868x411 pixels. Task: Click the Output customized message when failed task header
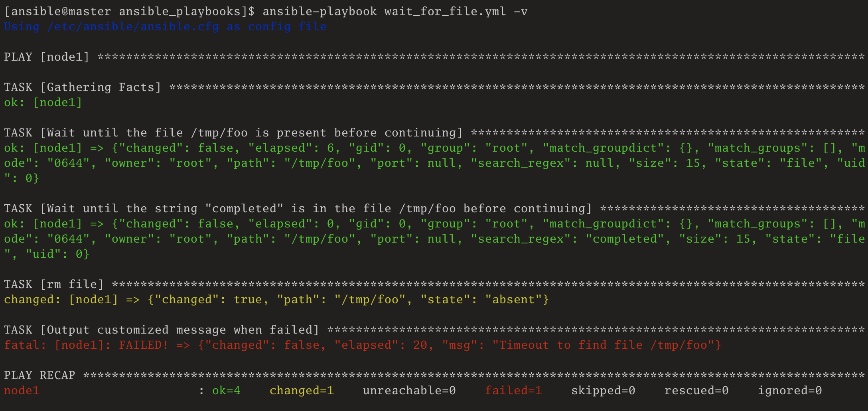coord(162,330)
